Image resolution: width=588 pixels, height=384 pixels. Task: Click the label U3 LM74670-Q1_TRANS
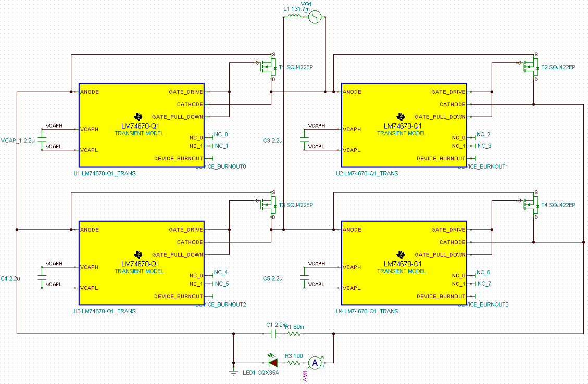coord(105,311)
